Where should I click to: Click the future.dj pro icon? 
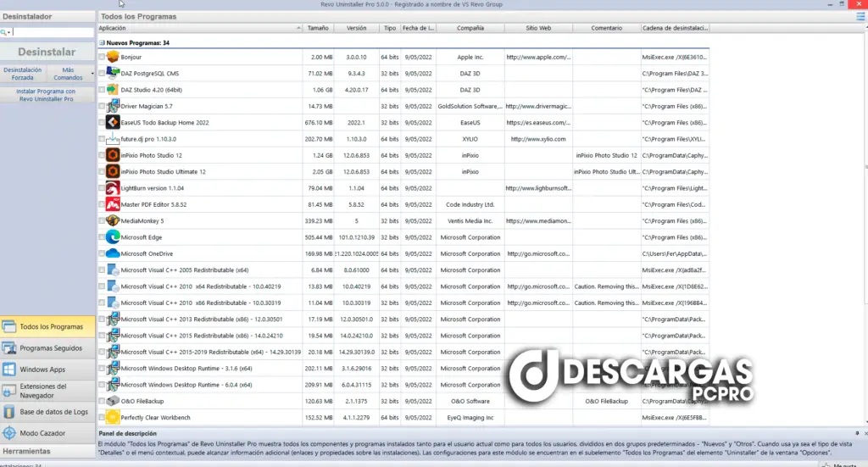click(x=113, y=139)
